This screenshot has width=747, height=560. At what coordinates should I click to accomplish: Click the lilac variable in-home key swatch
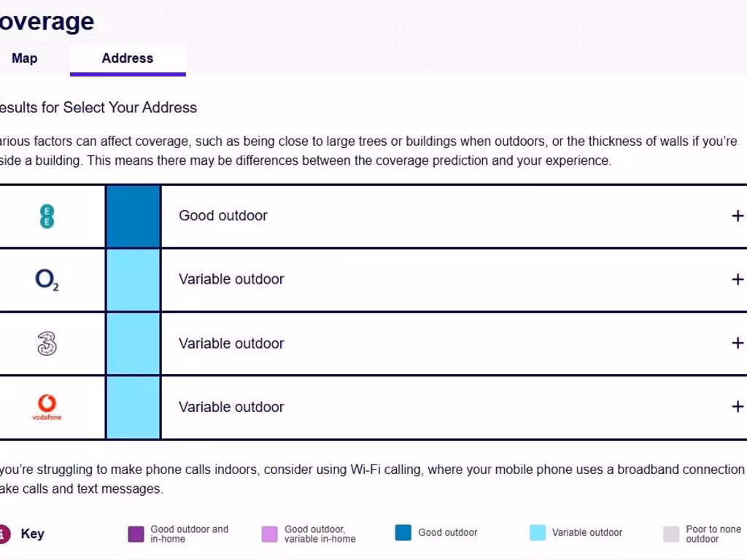[270, 534]
